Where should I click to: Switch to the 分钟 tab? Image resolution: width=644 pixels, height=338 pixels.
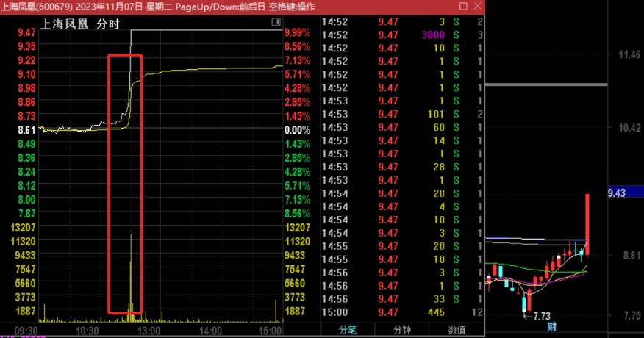click(402, 330)
